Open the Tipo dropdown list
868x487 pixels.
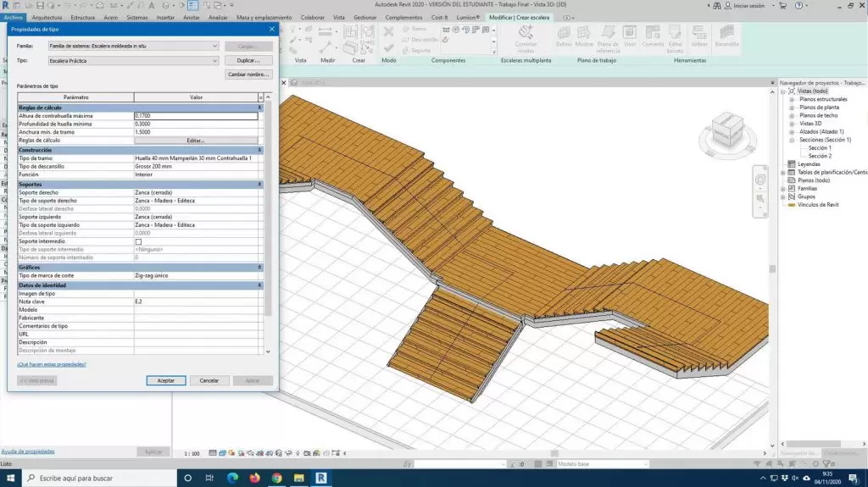click(x=214, y=61)
